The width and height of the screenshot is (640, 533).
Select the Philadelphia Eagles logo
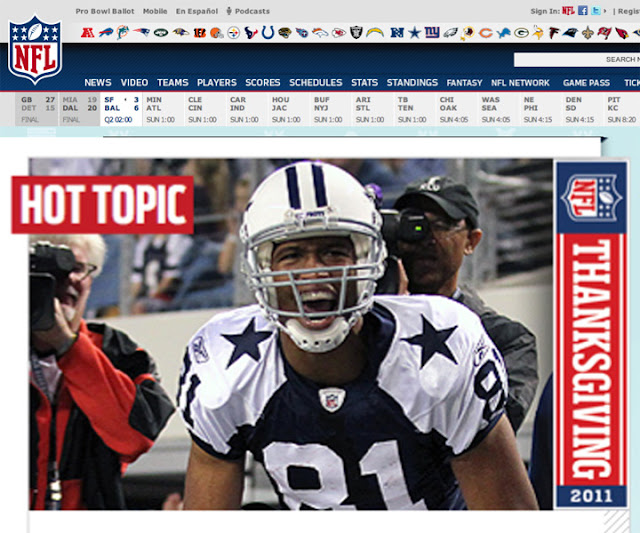[x=451, y=32]
